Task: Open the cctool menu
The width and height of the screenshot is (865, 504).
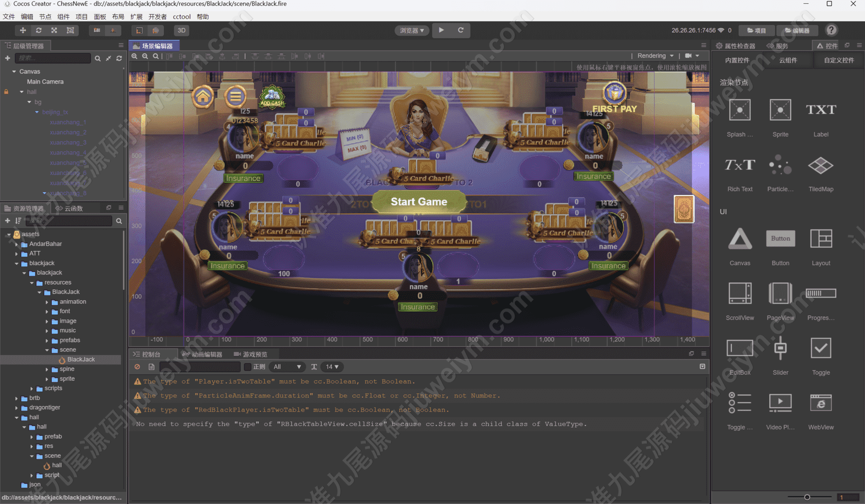Action: click(x=182, y=17)
